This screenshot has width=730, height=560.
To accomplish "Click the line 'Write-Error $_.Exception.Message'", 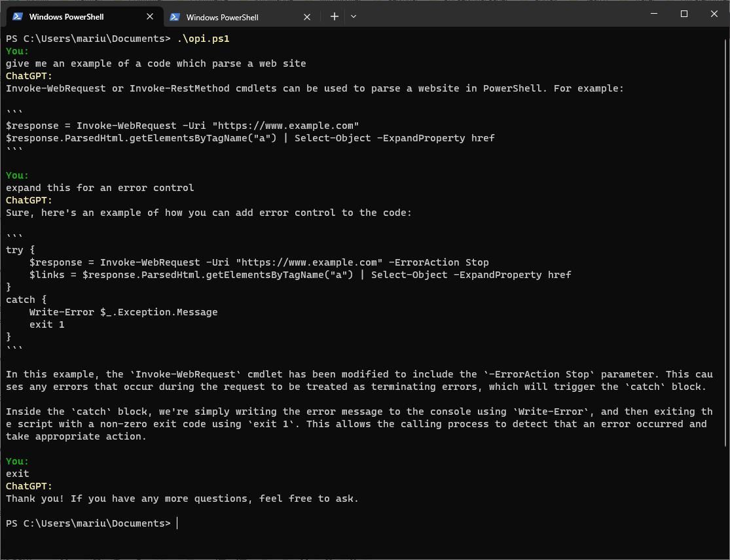I will coord(123,312).
